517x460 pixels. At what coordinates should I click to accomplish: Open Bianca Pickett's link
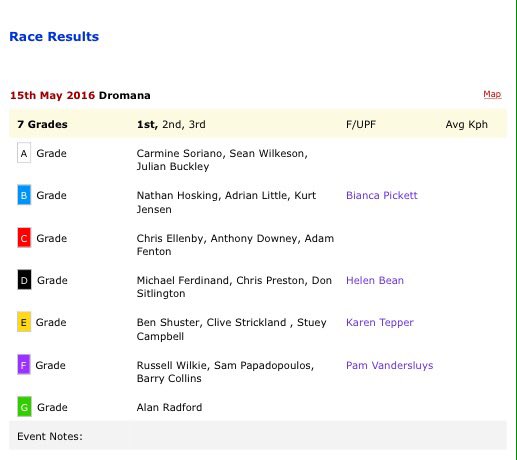tap(382, 195)
